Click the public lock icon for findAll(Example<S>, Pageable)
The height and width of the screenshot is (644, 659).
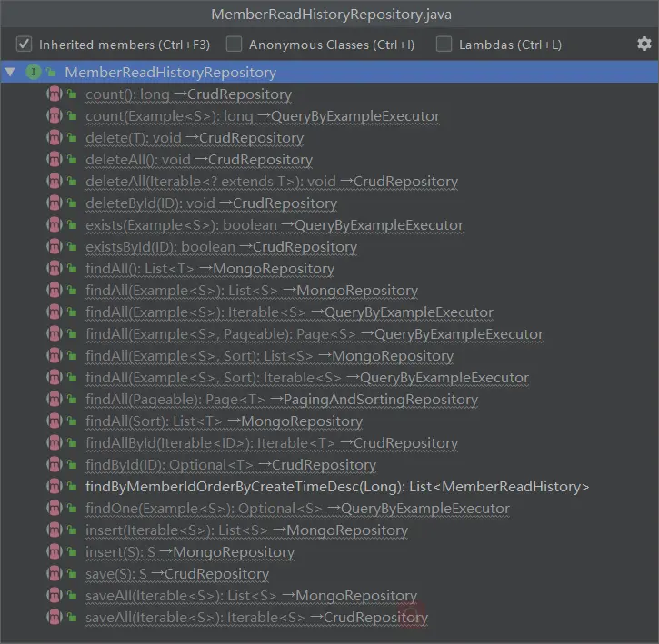pyautogui.click(x=73, y=334)
